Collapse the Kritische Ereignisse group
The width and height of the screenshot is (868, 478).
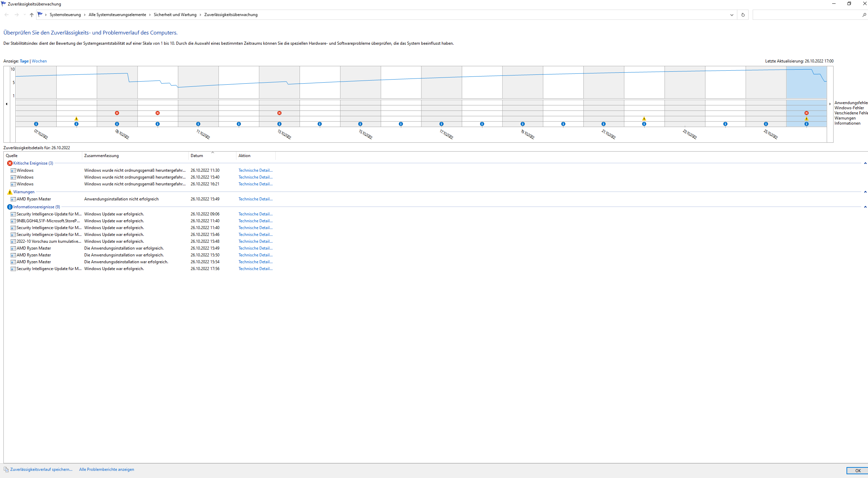(x=865, y=163)
